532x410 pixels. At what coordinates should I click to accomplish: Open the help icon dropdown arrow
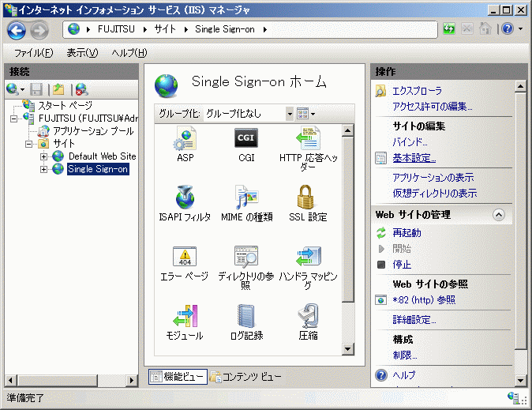(x=520, y=29)
